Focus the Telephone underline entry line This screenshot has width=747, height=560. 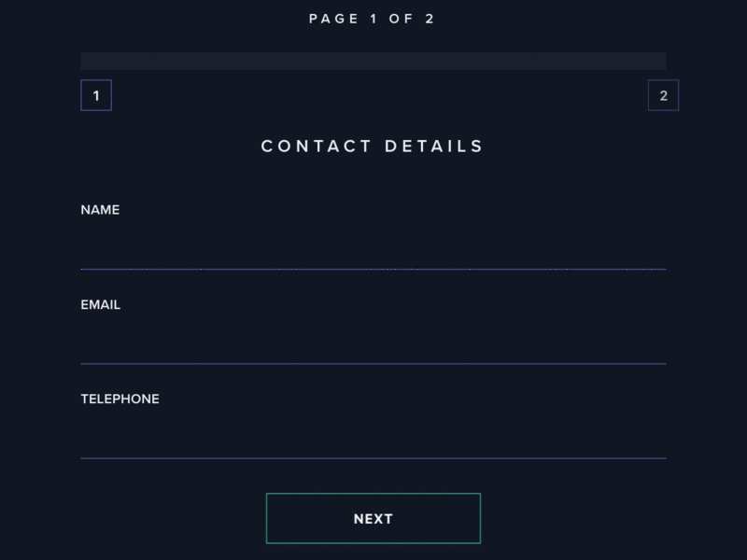(373, 457)
